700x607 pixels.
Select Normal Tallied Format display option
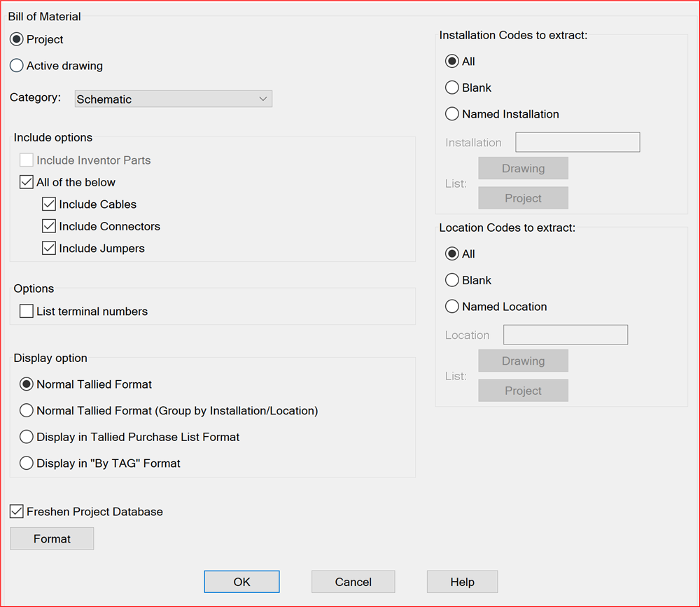coord(27,384)
